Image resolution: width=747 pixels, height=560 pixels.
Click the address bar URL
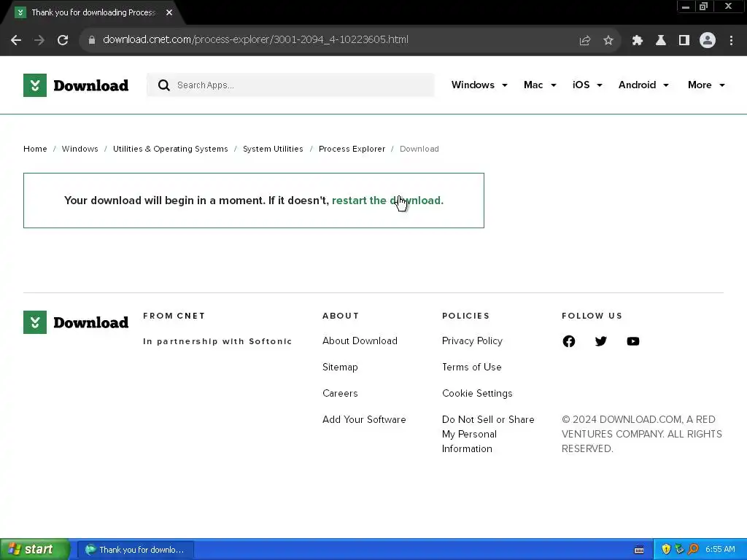255,39
